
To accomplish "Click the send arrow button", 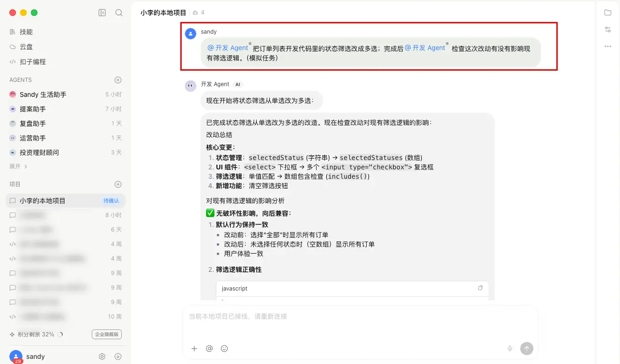I will click(527, 349).
